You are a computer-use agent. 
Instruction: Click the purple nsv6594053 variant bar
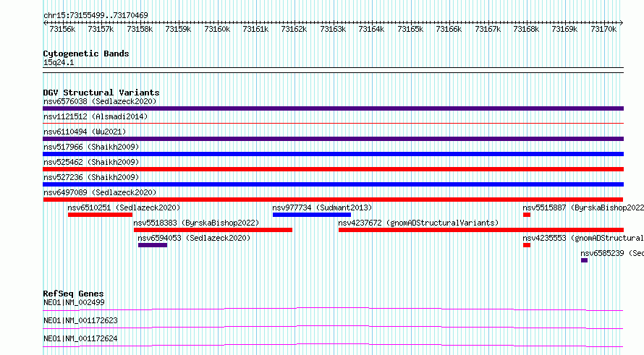click(x=153, y=245)
